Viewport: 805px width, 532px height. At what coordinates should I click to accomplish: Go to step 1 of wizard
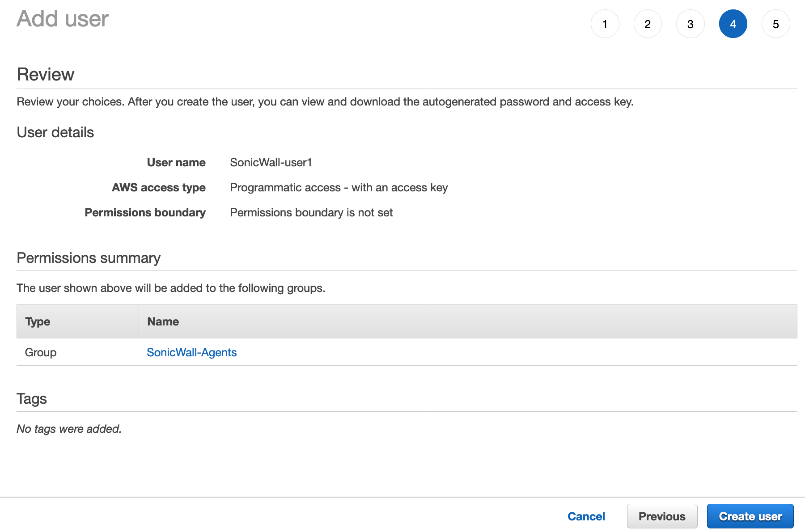[605, 24]
